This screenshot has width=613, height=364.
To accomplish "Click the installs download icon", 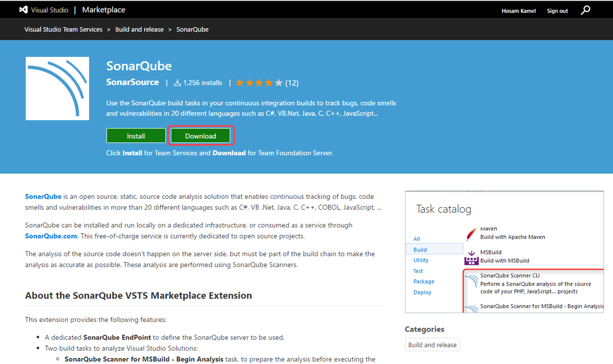I will click(177, 83).
